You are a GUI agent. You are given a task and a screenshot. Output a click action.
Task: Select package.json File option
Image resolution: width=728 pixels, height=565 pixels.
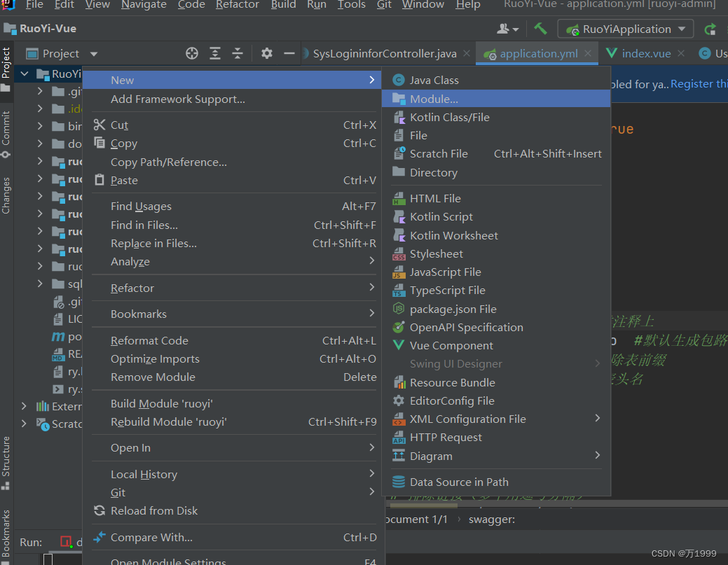[496, 309]
